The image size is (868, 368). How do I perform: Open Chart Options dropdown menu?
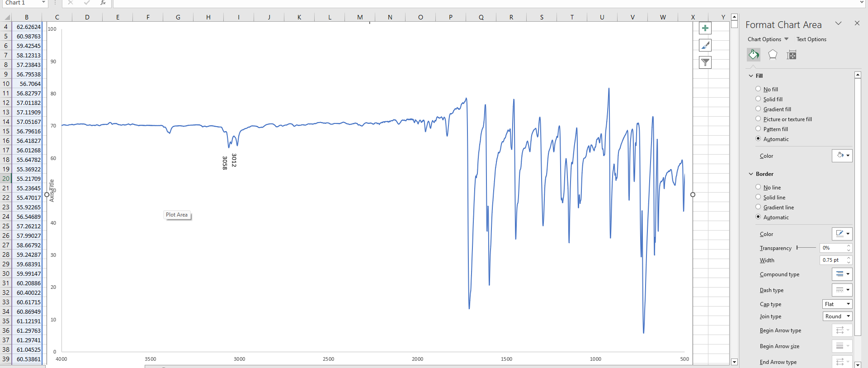click(x=768, y=39)
